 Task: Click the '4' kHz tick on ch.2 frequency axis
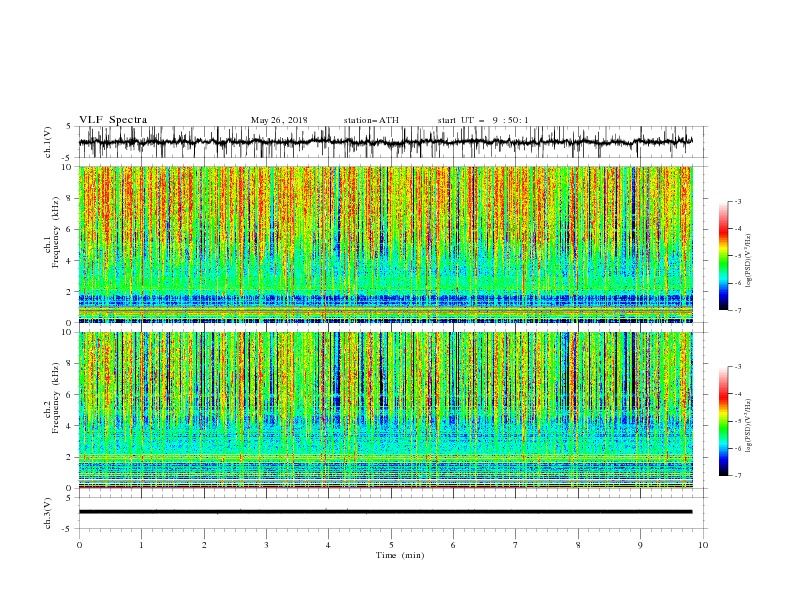pos(71,426)
